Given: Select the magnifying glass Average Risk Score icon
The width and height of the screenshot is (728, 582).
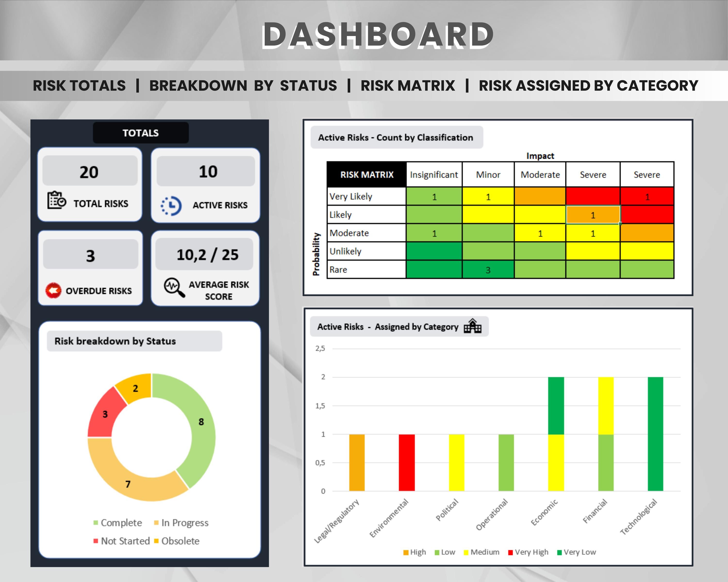Looking at the screenshot, I should (173, 287).
